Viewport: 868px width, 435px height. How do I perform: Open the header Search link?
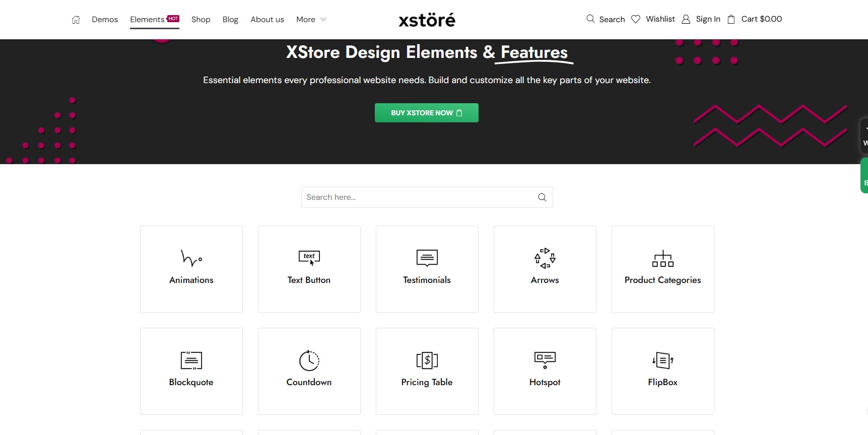tap(612, 20)
